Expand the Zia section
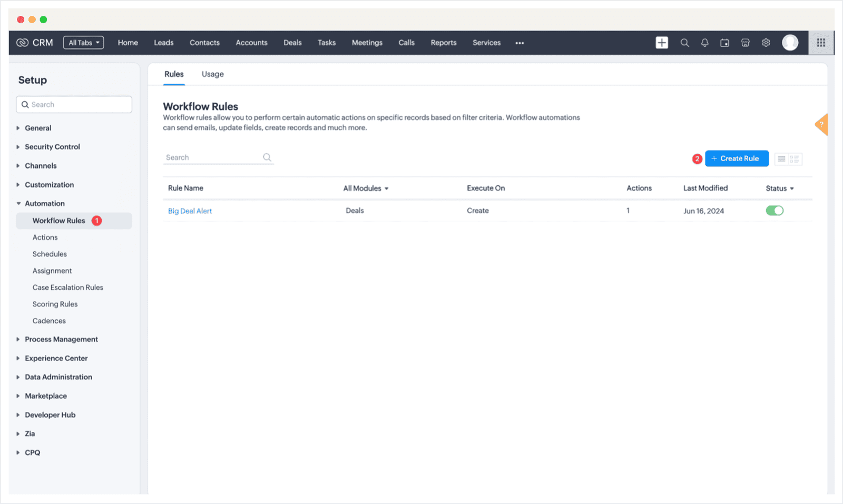The image size is (843, 504). point(30,434)
